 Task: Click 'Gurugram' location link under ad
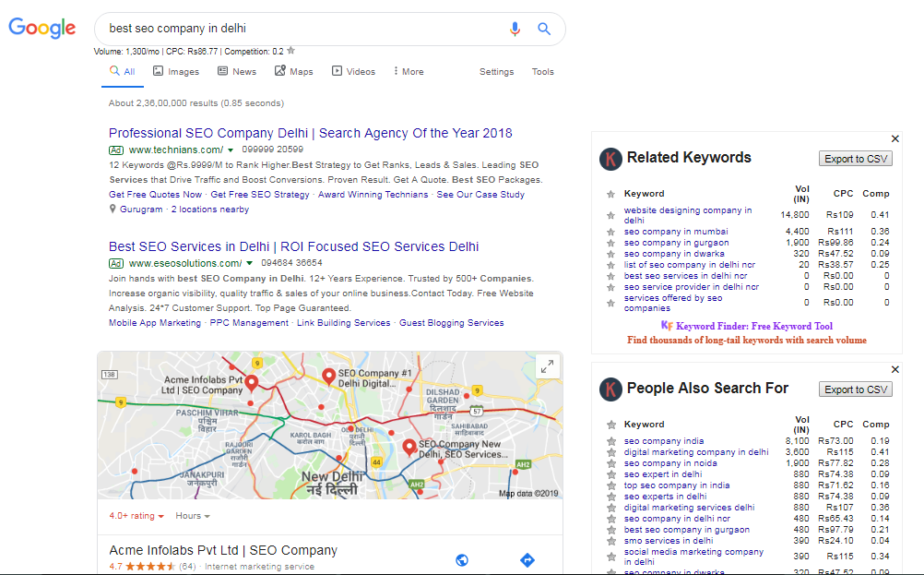[x=141, y=210]
